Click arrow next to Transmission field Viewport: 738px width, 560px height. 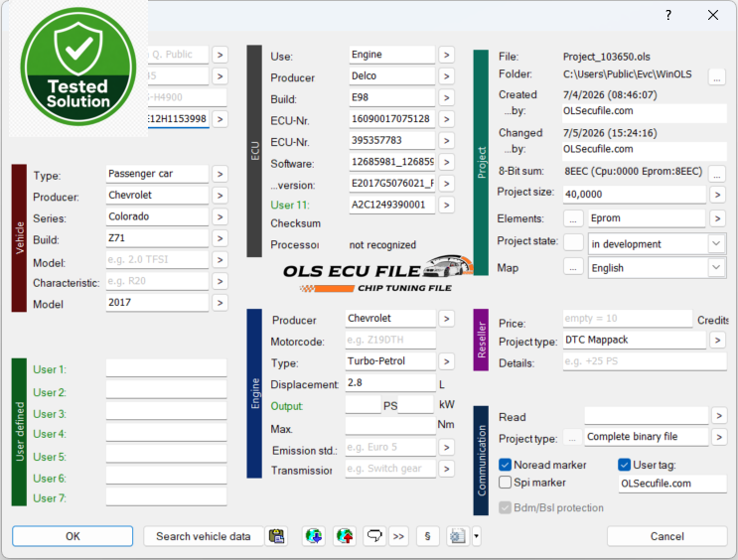pyautogui.click(x=447, y=469)
